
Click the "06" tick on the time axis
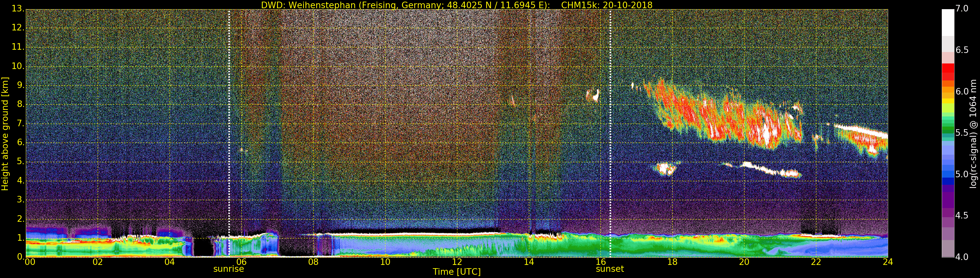click(x=242, y=262)
